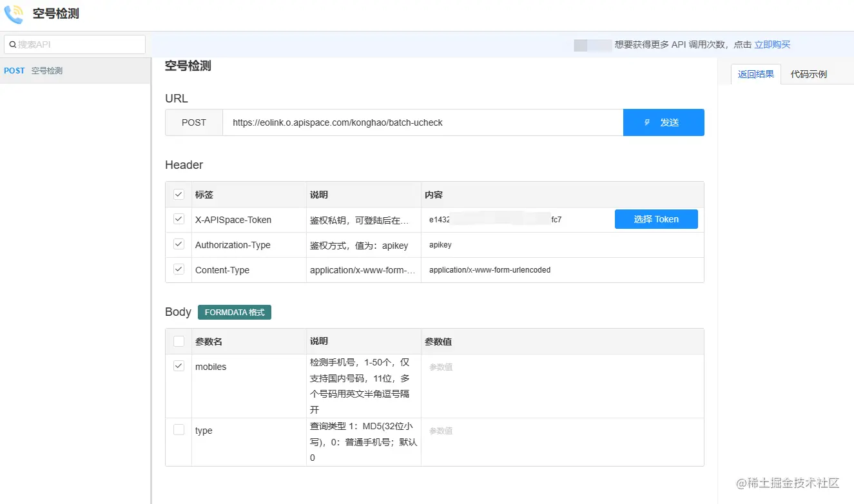Screen dimensions: 854x504
Task: Click the search magnifier icon in API search
Action: click(12, 44)
